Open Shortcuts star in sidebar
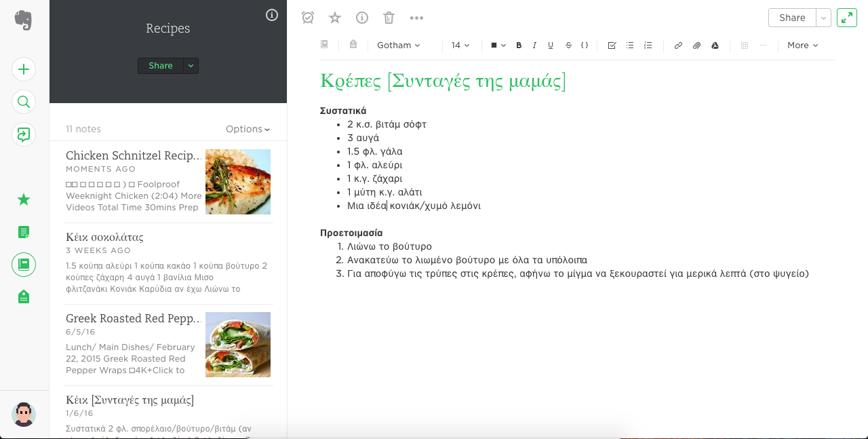The width and height of the screenshot is (868, 439). tap(24, 199)
